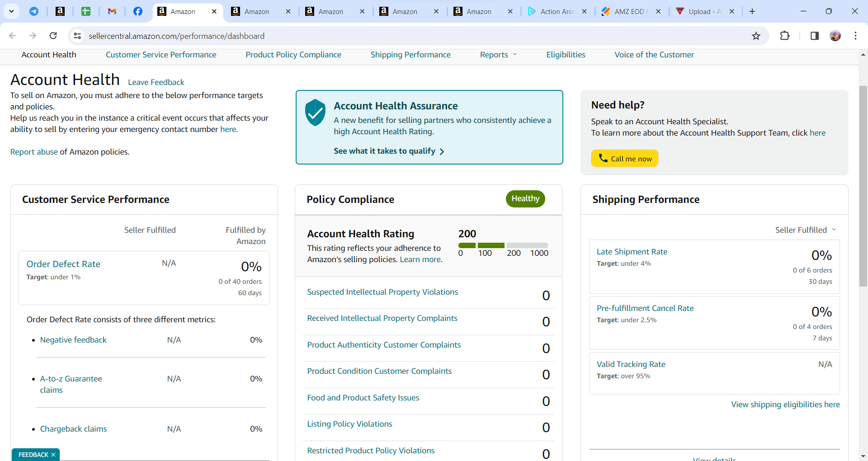
Task: Open the A-to-z Guarantee claims link
Action: click(71, 384)
